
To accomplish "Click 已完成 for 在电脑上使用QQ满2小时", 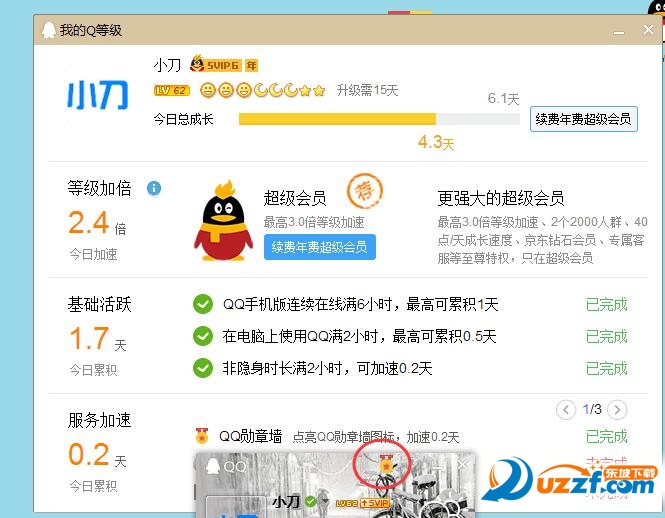I will point(606,336).
